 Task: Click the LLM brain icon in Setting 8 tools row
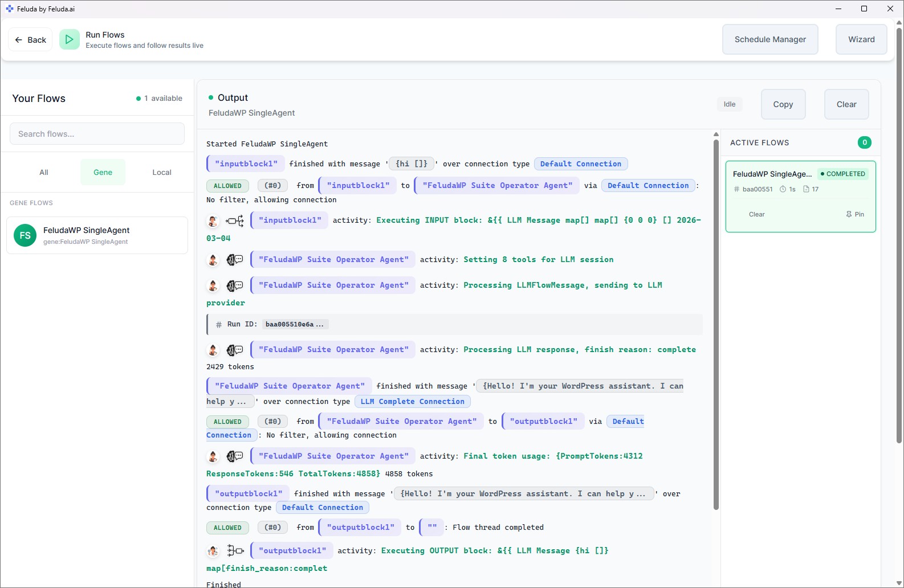click(235, 260)
